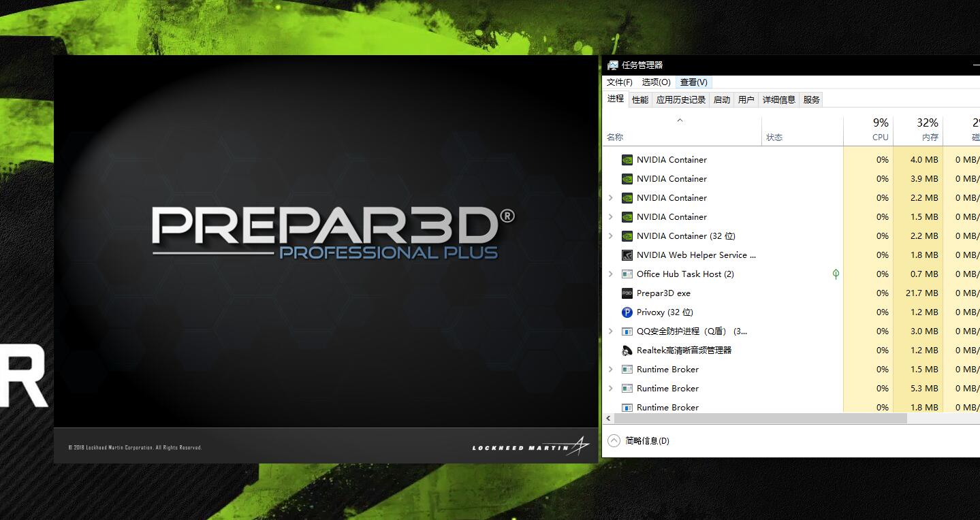
Task: Expand the Runtime Broker row showing 1.5 MB
Action: pos(610,370)
